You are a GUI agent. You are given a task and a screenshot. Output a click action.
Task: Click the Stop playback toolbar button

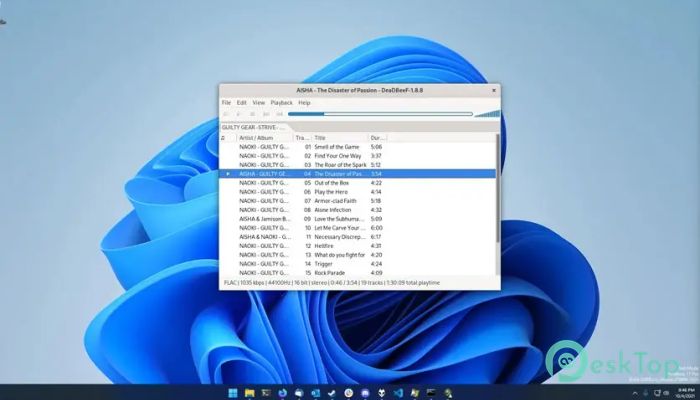(x=226, y=114)
